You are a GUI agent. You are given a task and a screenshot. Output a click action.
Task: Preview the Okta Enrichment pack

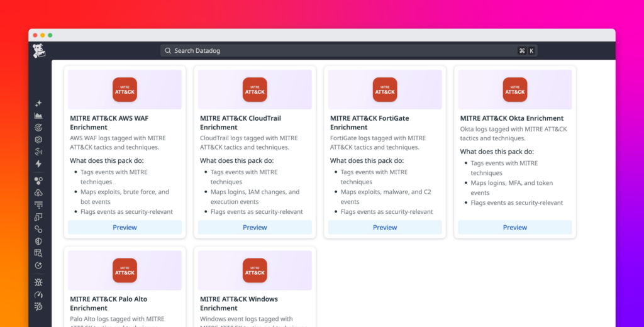[x=515, y=227]
